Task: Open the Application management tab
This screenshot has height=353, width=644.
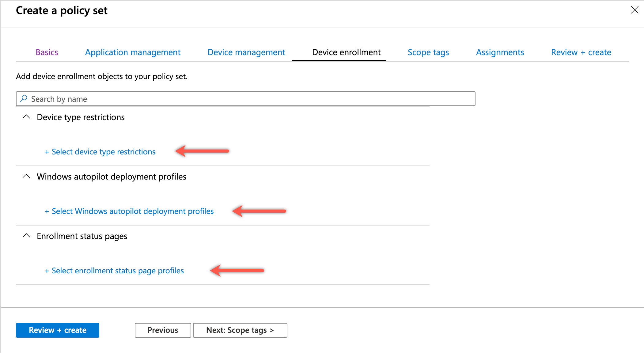Action: tap(132, 52)
